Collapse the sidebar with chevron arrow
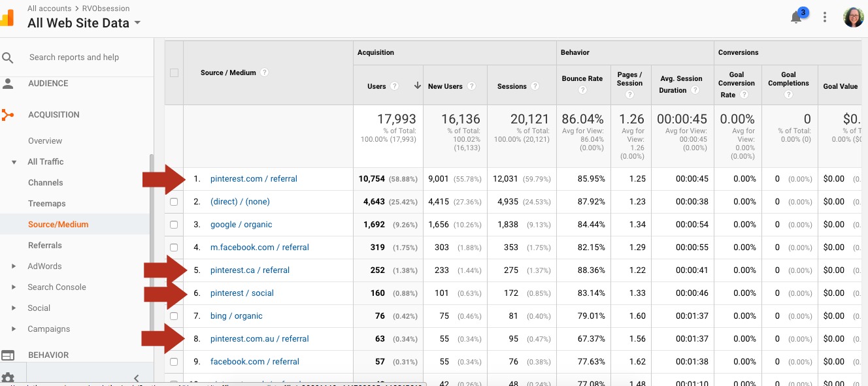 tap(136, 378)
